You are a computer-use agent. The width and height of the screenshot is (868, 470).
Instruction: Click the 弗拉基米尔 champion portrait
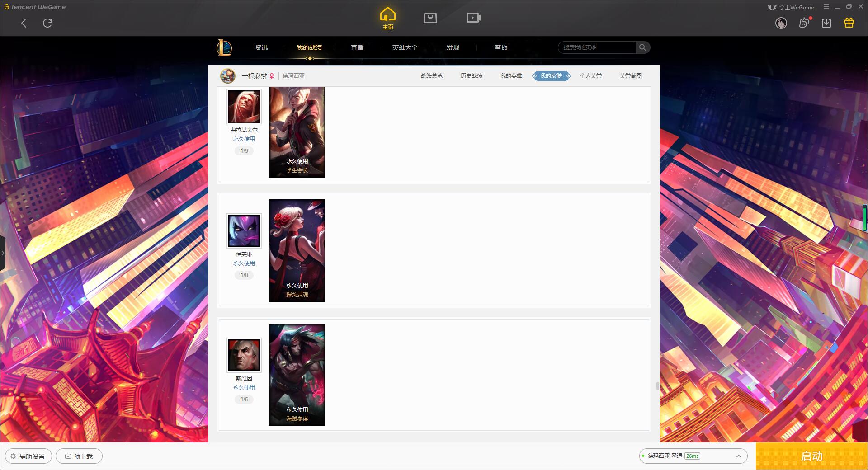(244, 107)
